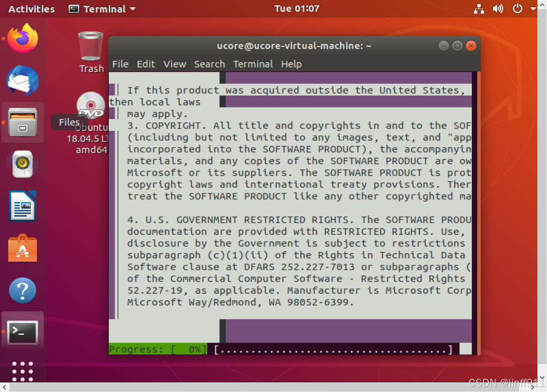Viewport: 547px width, 392px height.
Task: Click the volume speaker icon in top bar
Action: pos(498,9)
